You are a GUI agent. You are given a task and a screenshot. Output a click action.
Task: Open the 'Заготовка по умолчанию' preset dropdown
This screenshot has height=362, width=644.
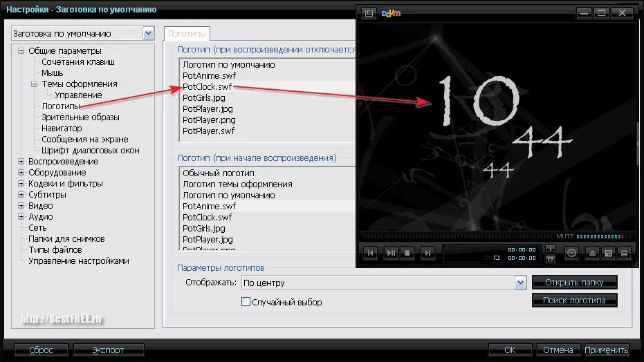(148, 33)
